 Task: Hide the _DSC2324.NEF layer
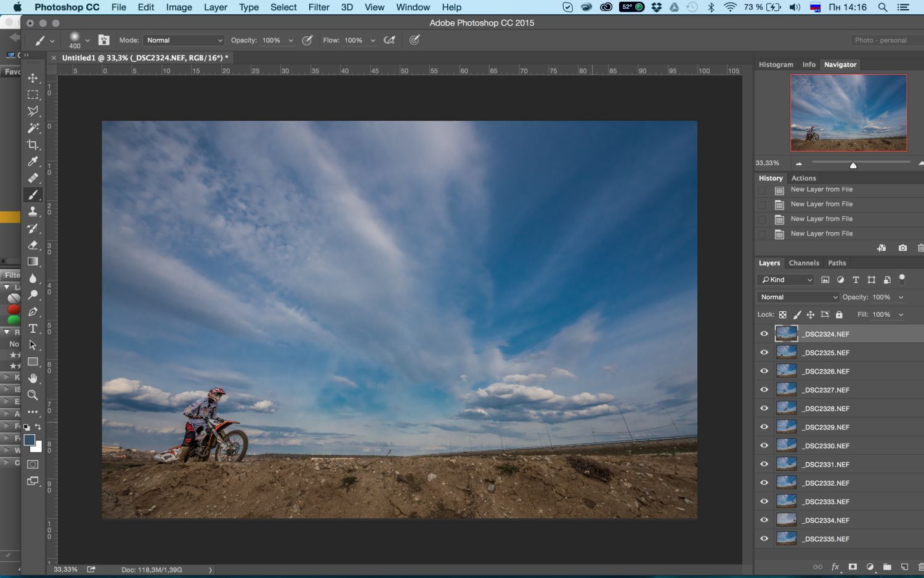point(764,334)
